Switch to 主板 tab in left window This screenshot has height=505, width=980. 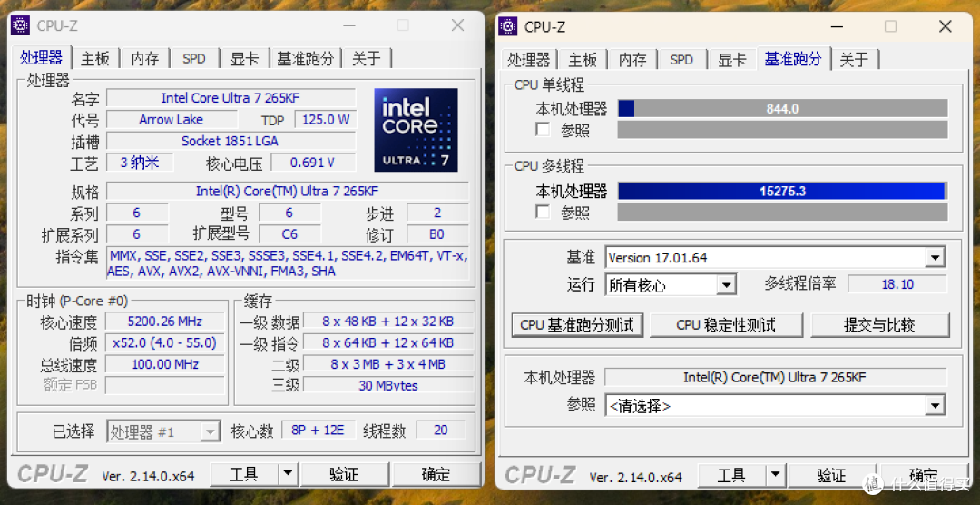coord(95,59)
